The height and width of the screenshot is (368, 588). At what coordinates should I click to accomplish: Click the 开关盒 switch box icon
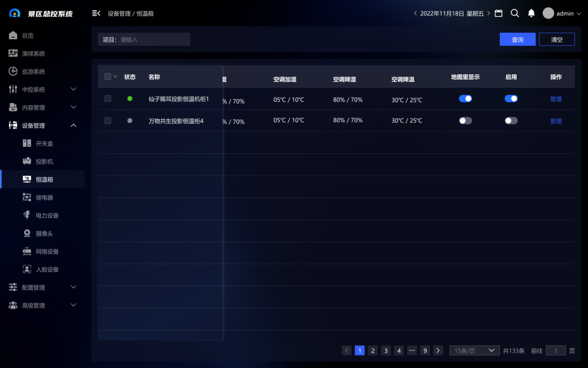[27, 143]
